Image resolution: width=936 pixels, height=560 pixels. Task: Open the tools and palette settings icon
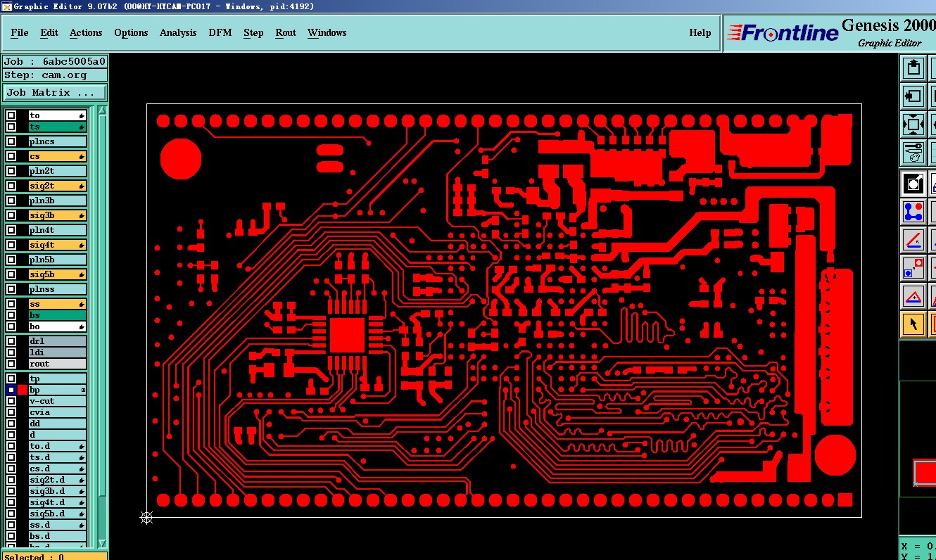[x=913, y=152]
